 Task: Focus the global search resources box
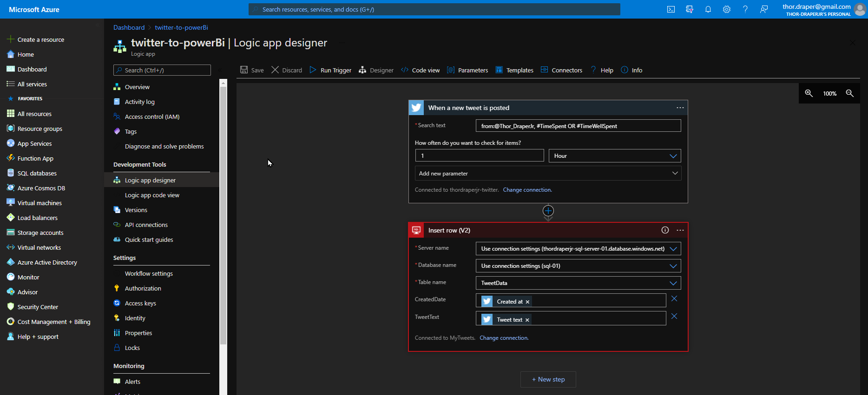(x=434, y=9)
